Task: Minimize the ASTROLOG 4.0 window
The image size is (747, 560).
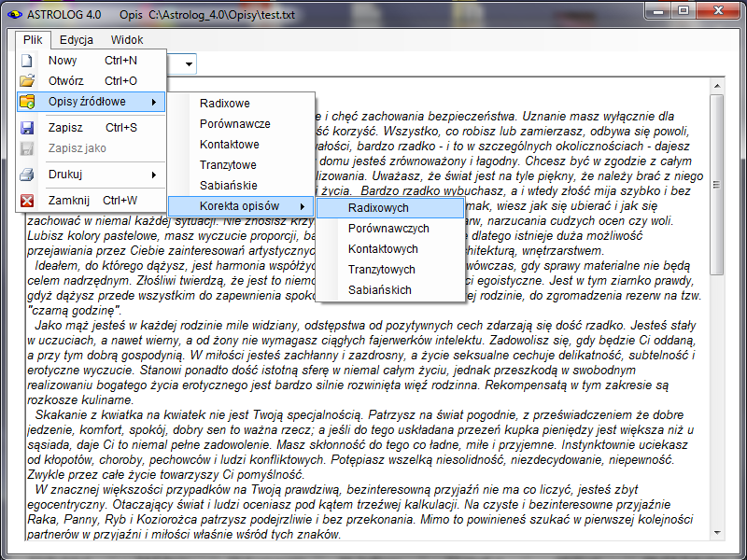Action: pyautogui.click(x=659, y=10)
